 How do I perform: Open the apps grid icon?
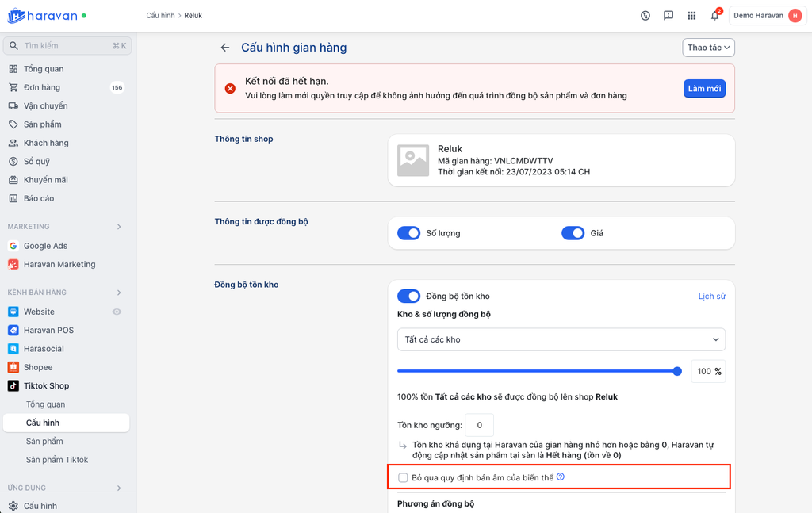pyautogui.click(x=691, y=15)
